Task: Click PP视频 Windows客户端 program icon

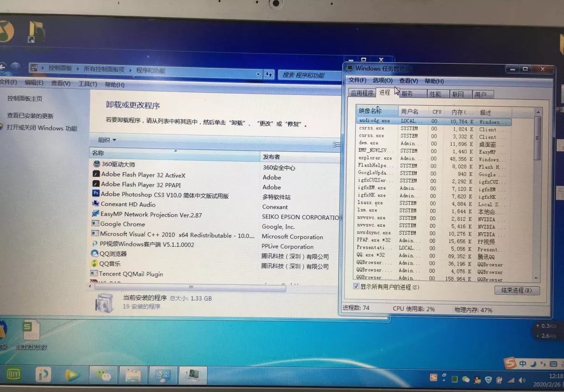Action: click(x=95, y=244)
